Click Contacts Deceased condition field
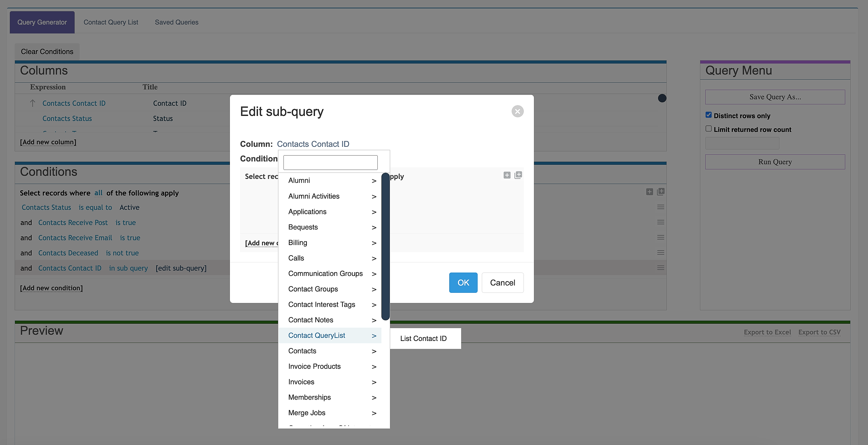The image size is (868, 445). point(68,253)
